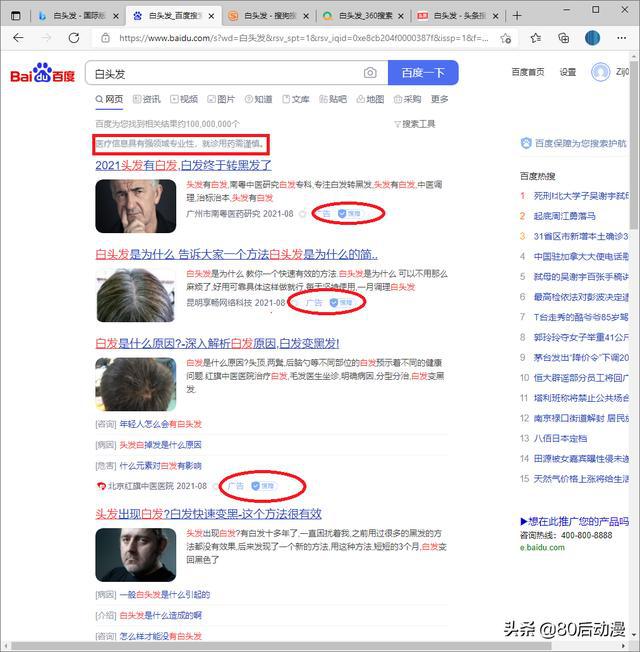The image size is (640, 652).
Task: Click the 头发出现白发 result thumbnail
Action: point(136,555)
